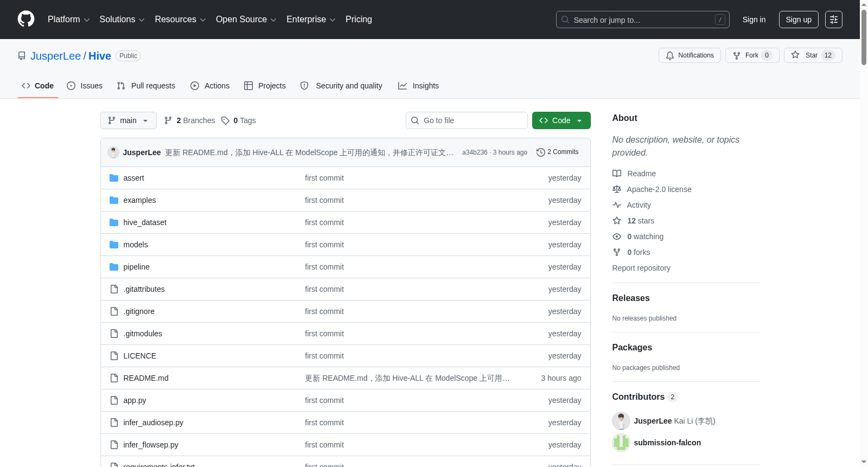Click the Sign up button

click(x=799, y=20)
